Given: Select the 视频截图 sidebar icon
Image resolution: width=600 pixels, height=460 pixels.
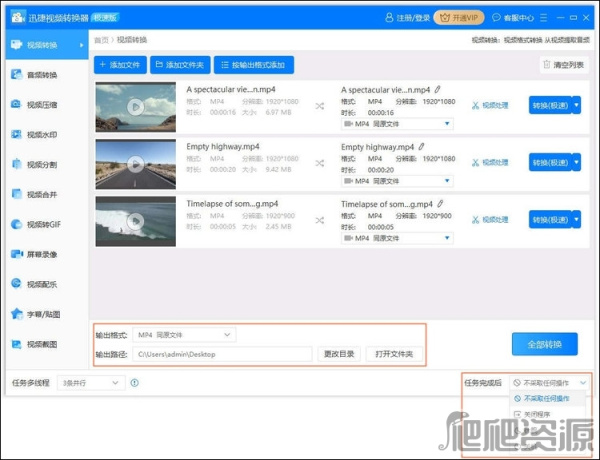Looking at the screenshot, I should (16, 344).
